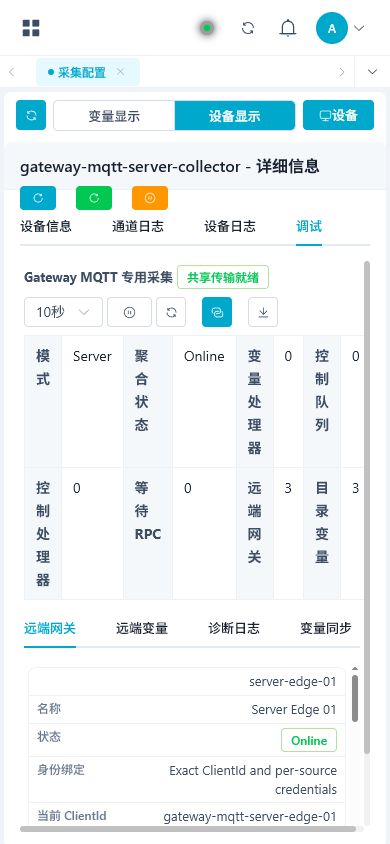390x844 pixels.
Task: Open the 诊断日志 sub-tab
Action: (x=234, y=628)
